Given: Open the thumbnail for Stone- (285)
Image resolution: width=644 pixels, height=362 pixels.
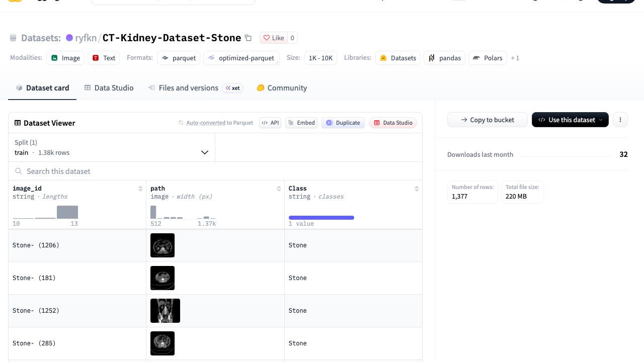Looking at the screenshot, I should (x=163, y=343).
